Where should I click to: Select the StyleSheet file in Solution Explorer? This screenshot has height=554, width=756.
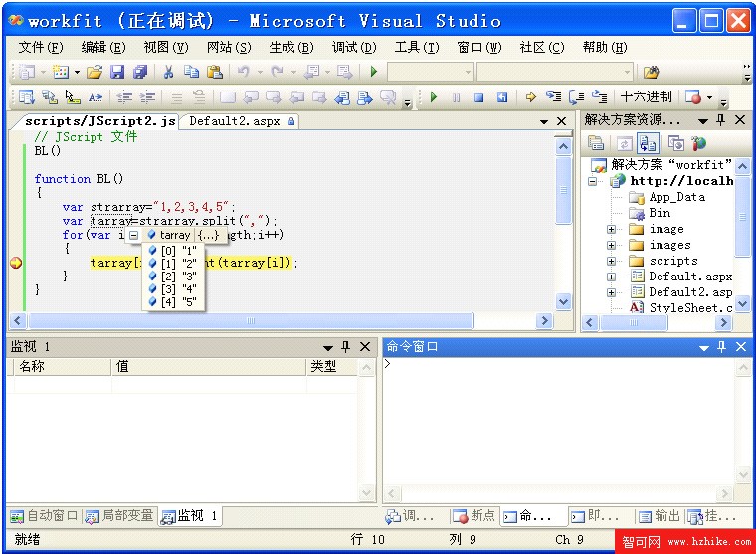coord(689,308)
